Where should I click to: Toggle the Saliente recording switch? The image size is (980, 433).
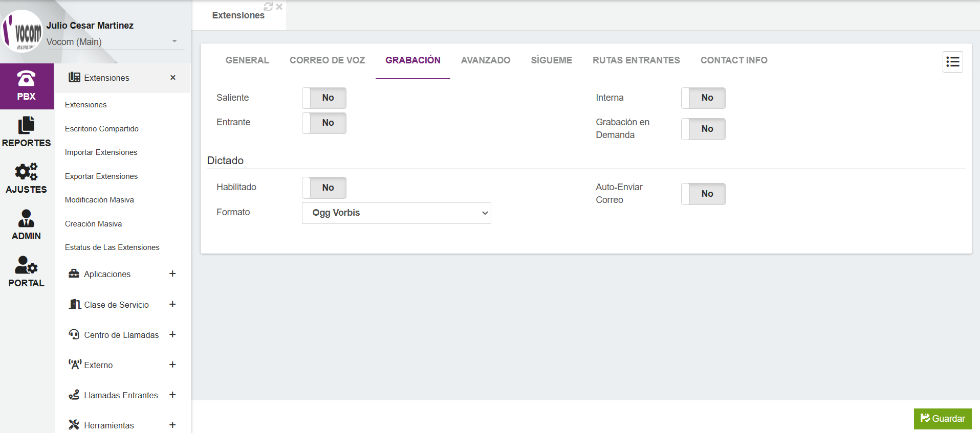click(x=324, y=98)
